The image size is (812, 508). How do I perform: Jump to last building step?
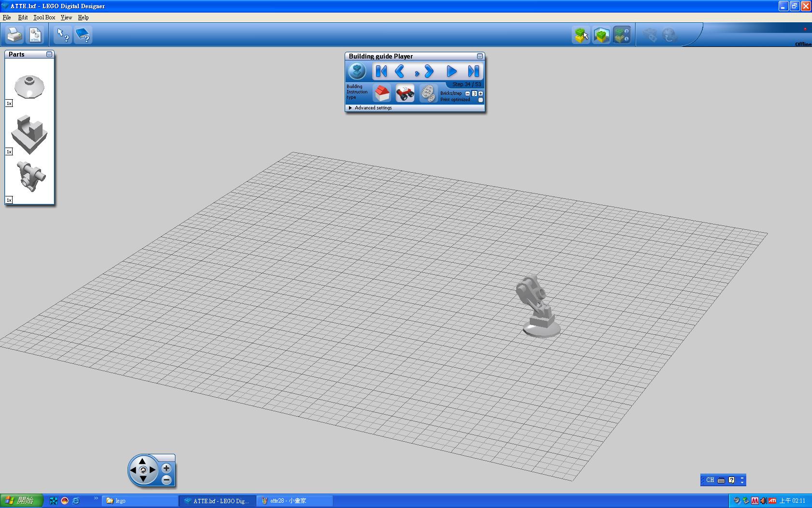tap(474, 72)
